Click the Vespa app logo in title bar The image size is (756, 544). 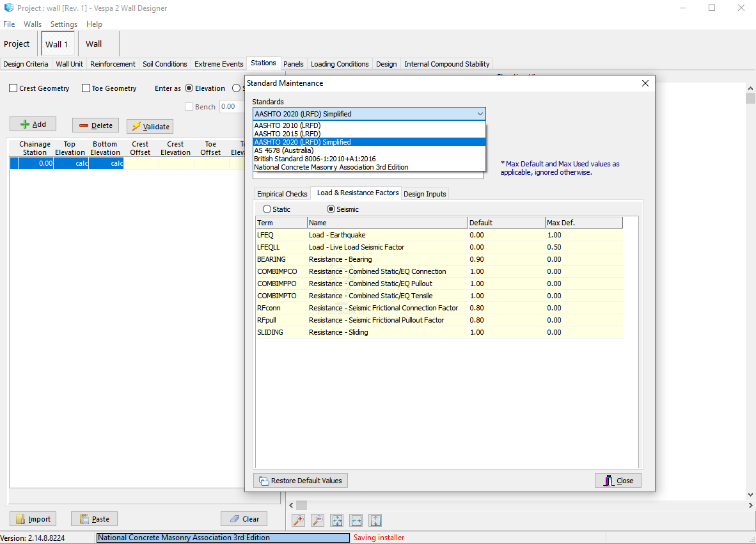(x=9, y=8)
